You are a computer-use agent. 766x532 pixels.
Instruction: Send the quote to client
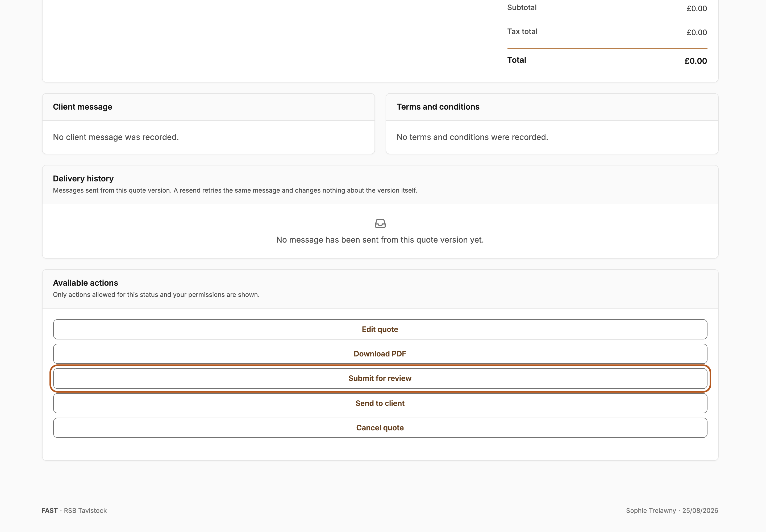coord(380,403)
